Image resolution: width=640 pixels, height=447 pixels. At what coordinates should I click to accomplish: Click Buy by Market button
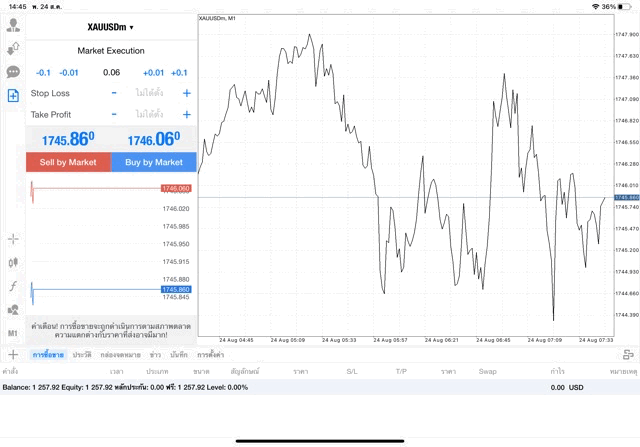tap(153, 162)
